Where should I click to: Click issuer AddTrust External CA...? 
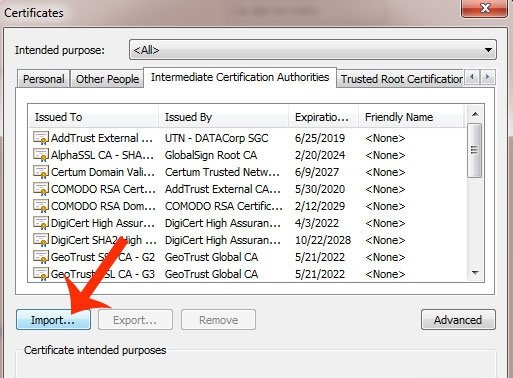click(223, 189)
